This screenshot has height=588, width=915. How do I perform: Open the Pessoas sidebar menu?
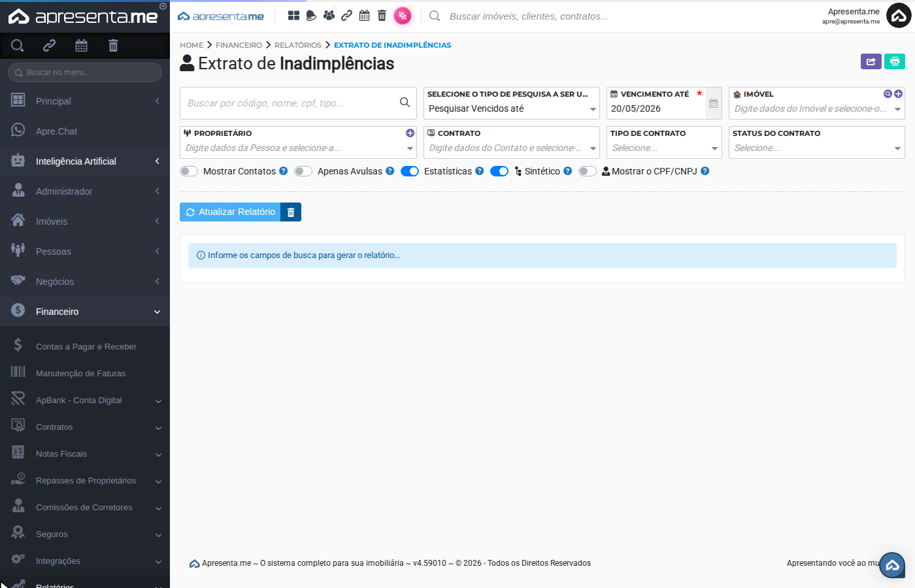point(85,252)
